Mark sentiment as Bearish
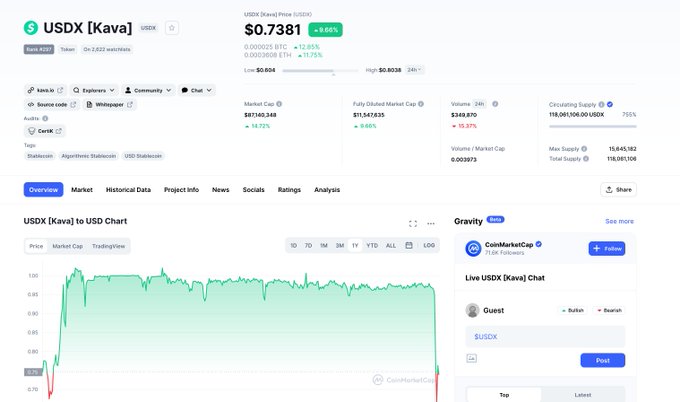The height and width of the screenshot is (402, 680). (x=609, y=310)
